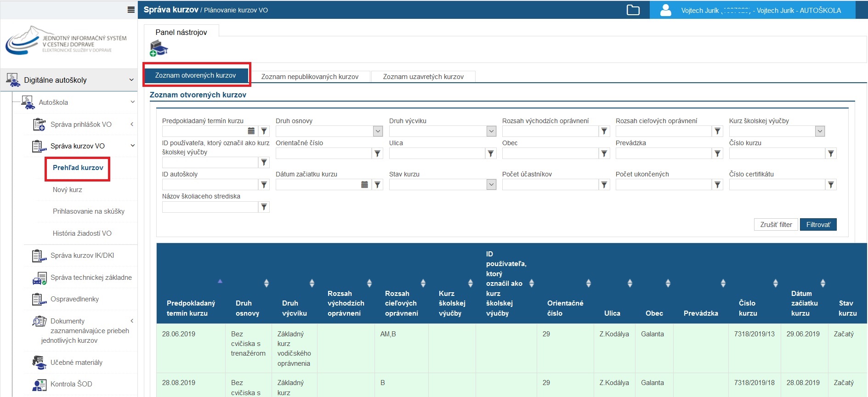Toggle the hamburger sidebar menu icon
The width and height of the screenshot is (868, 397).
131,10
